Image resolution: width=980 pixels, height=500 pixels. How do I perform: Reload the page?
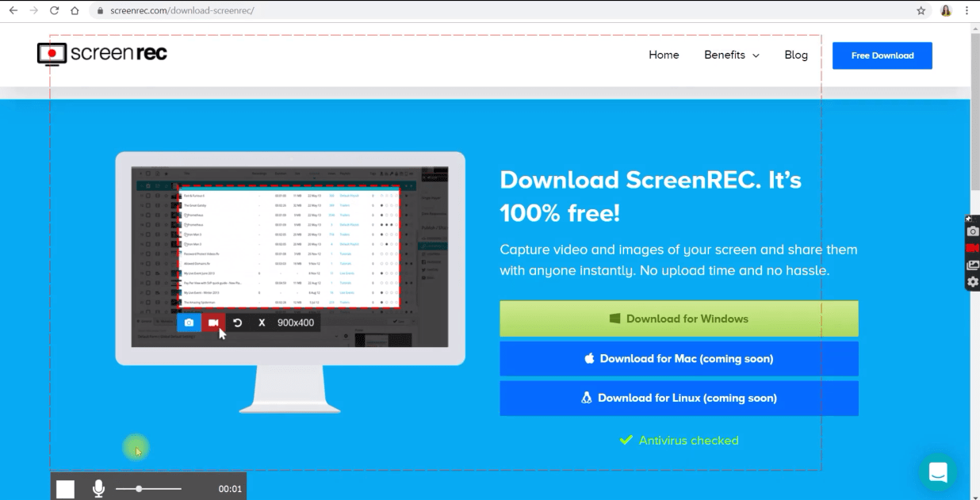click(54, 11)
